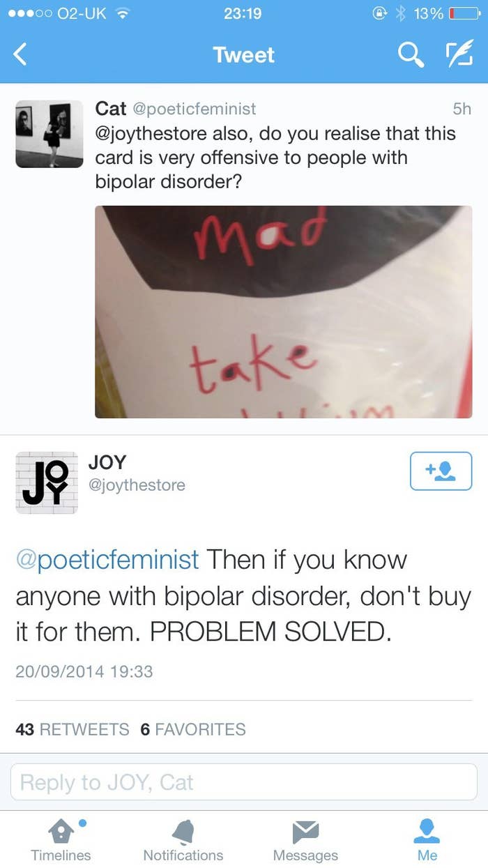Tap the @joythestore handle under JOY

[x=137, y=485]
